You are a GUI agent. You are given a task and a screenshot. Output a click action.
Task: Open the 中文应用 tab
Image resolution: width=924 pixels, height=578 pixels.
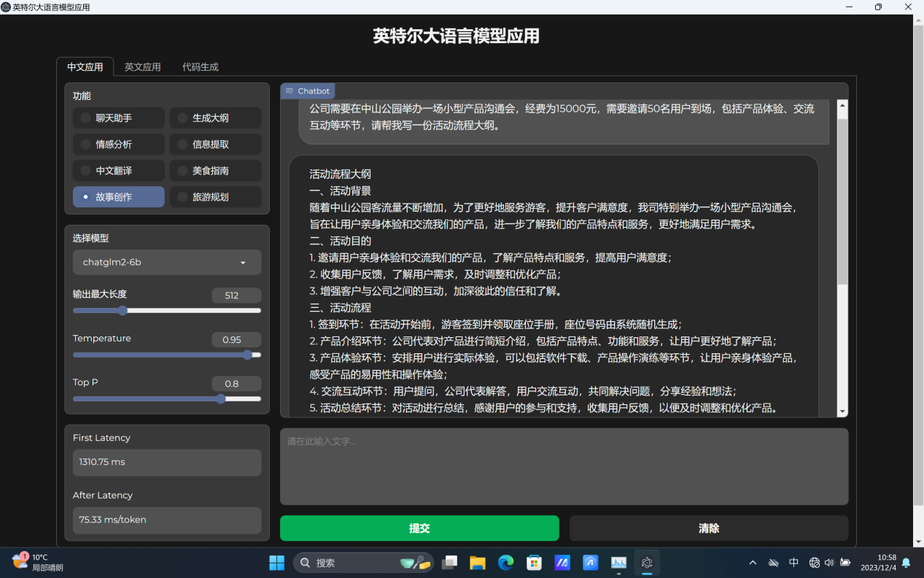coord(85,67)
